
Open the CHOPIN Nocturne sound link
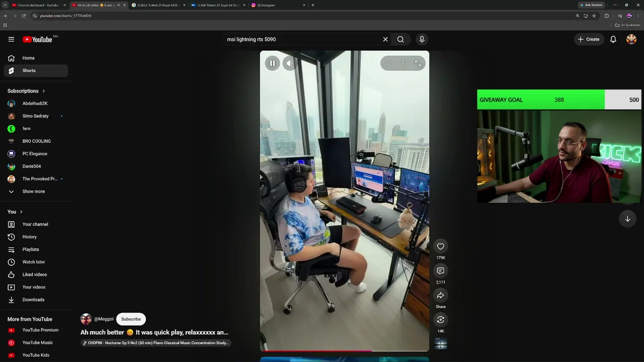click(156, 343)
